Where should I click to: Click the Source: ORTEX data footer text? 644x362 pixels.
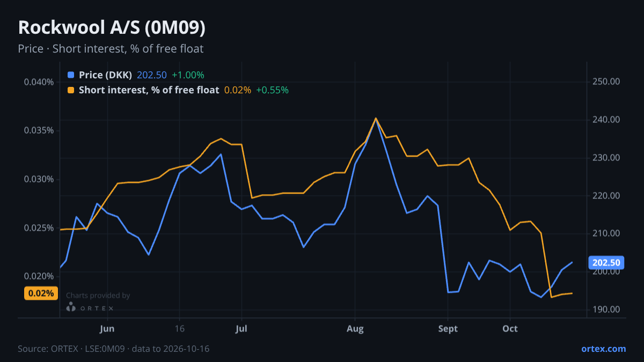pyautogui.click(x=113, y=349)
